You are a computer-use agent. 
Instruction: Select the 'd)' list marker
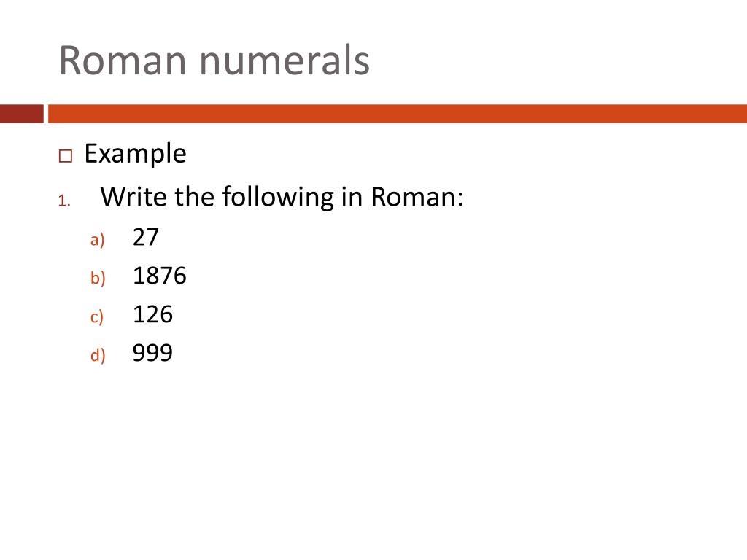point(98,355)
